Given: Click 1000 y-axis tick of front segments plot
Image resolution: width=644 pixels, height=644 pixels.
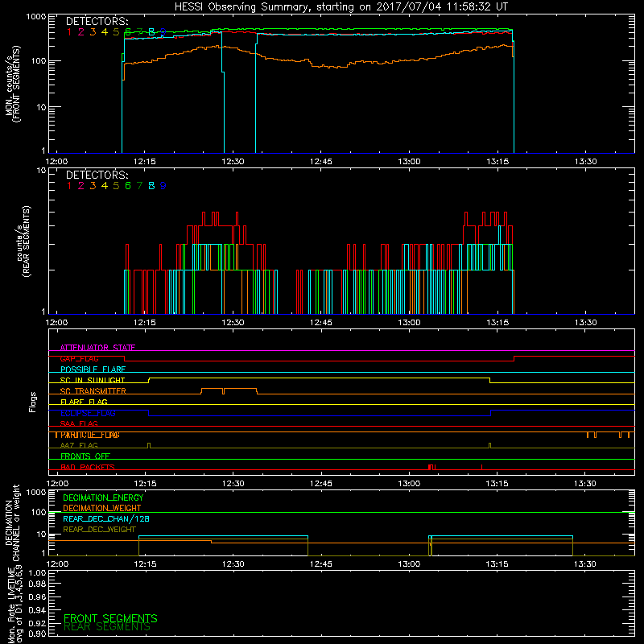Looking at the screenshot, I should pos(36,17).
